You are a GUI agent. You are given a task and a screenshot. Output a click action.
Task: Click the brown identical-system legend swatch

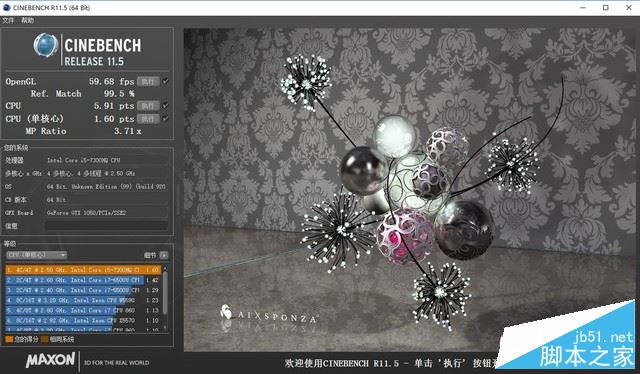[44, 339]
